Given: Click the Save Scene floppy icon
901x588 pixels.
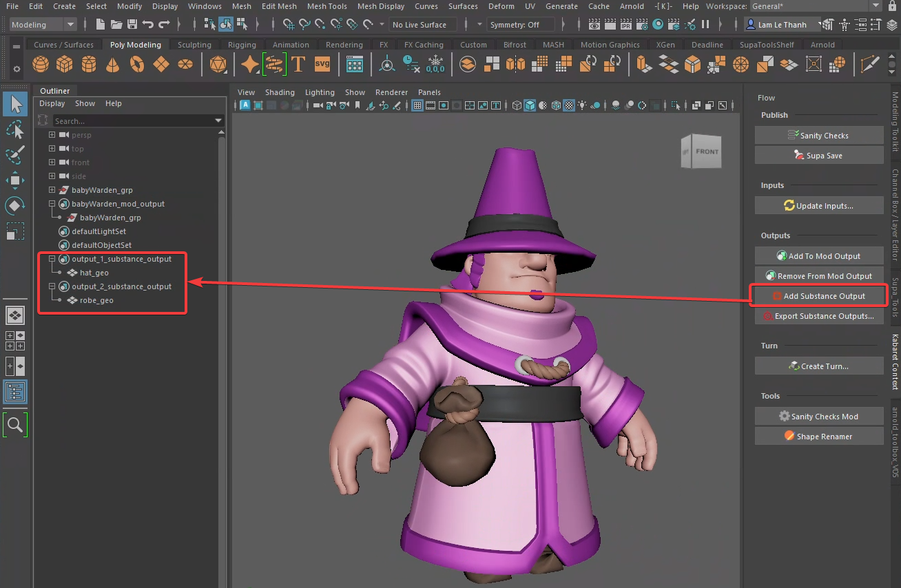Looking at the screenshot, I should point(132,25).
